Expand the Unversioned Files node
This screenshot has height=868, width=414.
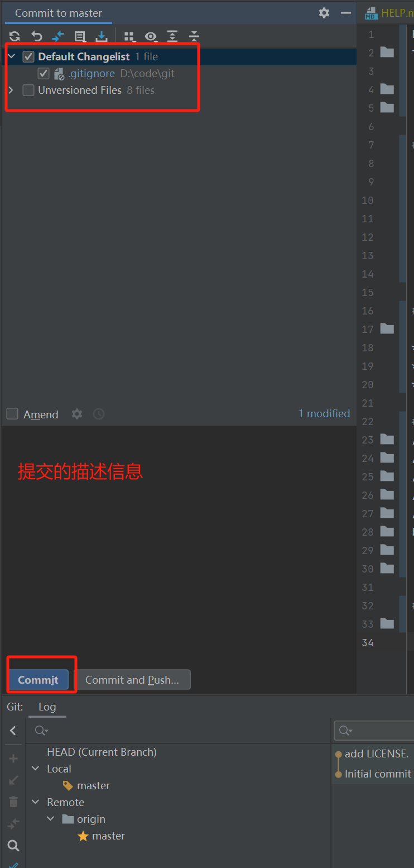[x=11, y=90]
